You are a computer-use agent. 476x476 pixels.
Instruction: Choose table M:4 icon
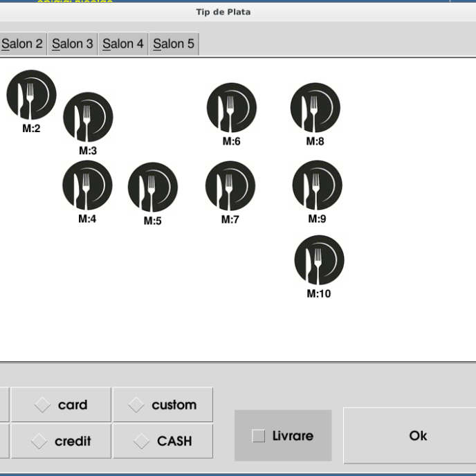(x=87, y=185)
